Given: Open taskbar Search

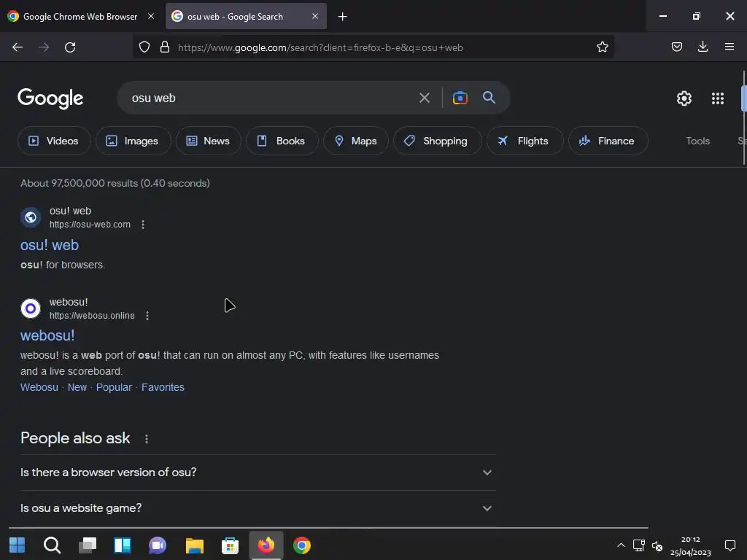Looking at the screenshot, I should pyautogui.click(x=52, y=545).
